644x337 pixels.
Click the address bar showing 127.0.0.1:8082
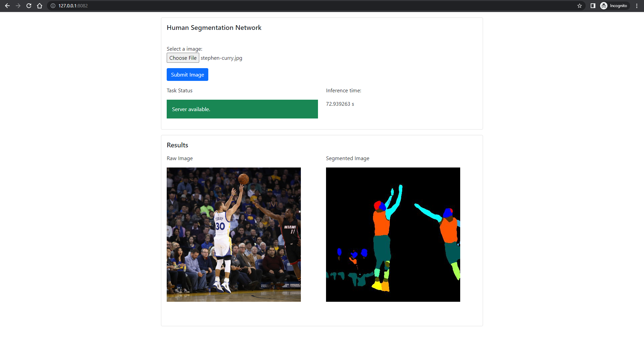point(134,6)
